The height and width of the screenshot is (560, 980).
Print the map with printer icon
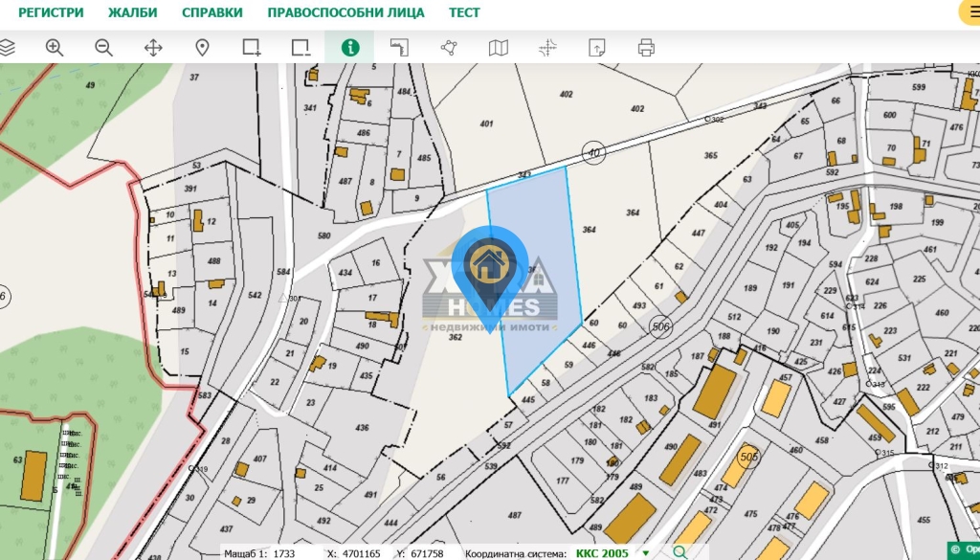click(x=646, y=48)
